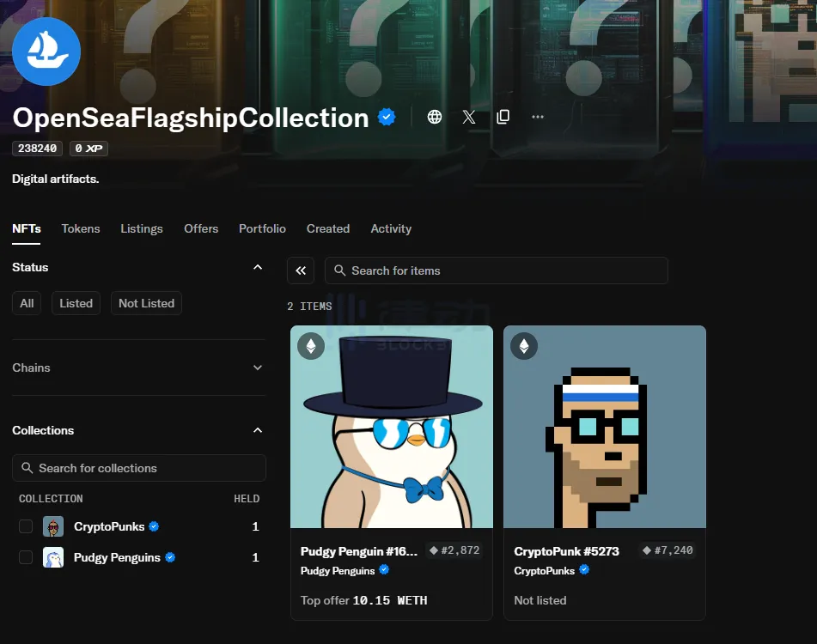Click the 238240 address badge
This screenshot has height=644, width=817.
pyautogui.click(x=38, y=149)
